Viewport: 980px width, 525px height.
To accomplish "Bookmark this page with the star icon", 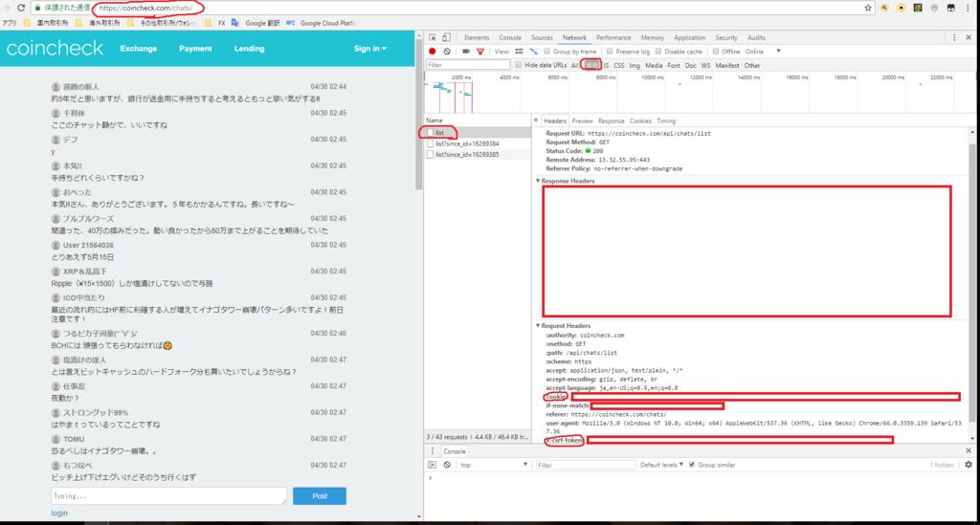I will click(868, 8).
